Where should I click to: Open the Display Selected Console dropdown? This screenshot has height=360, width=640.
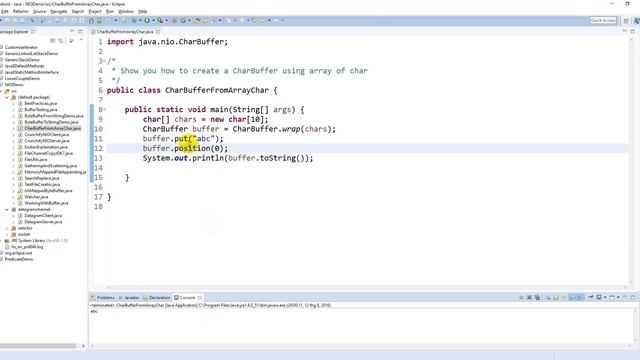[x=605, y=298]
